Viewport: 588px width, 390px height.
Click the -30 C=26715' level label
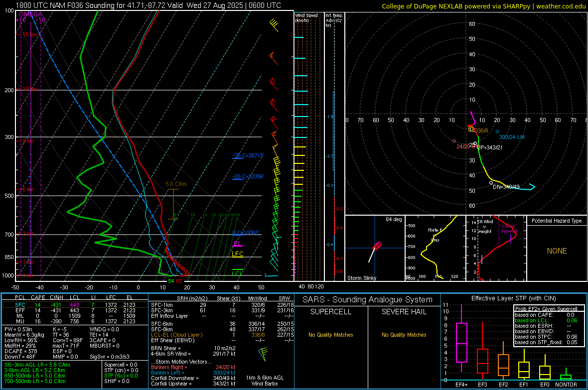[x=248, y=155]
